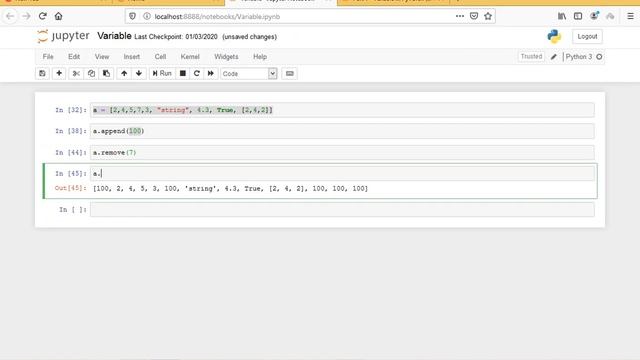Open the cell type Code dropdown

click(249, 74)
